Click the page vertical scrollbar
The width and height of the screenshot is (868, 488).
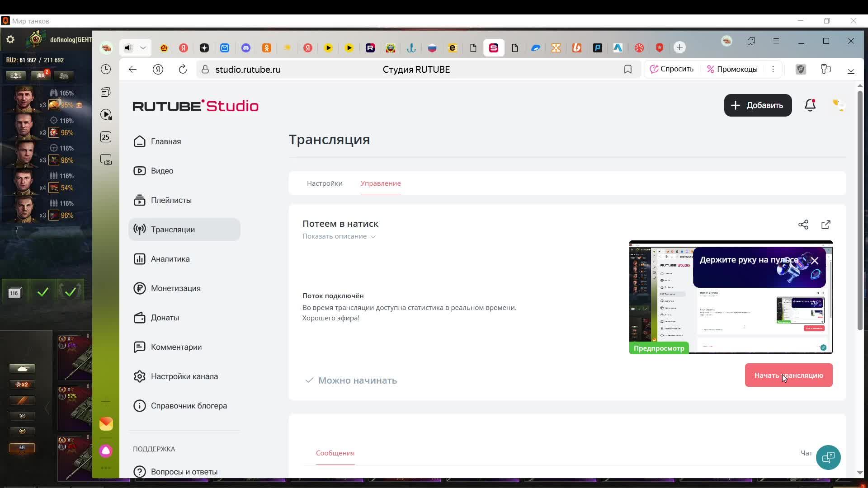(x=860, y=211)
